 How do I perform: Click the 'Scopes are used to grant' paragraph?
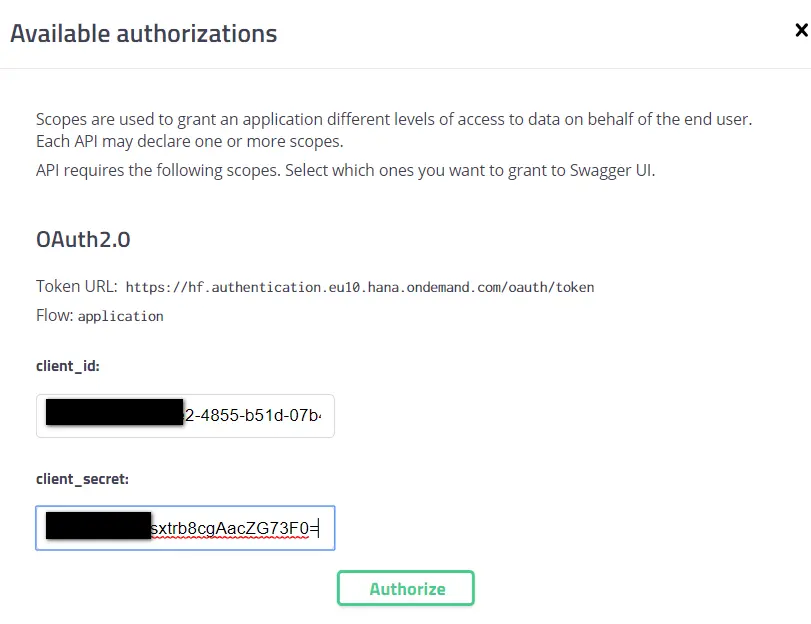pos(393,119)
